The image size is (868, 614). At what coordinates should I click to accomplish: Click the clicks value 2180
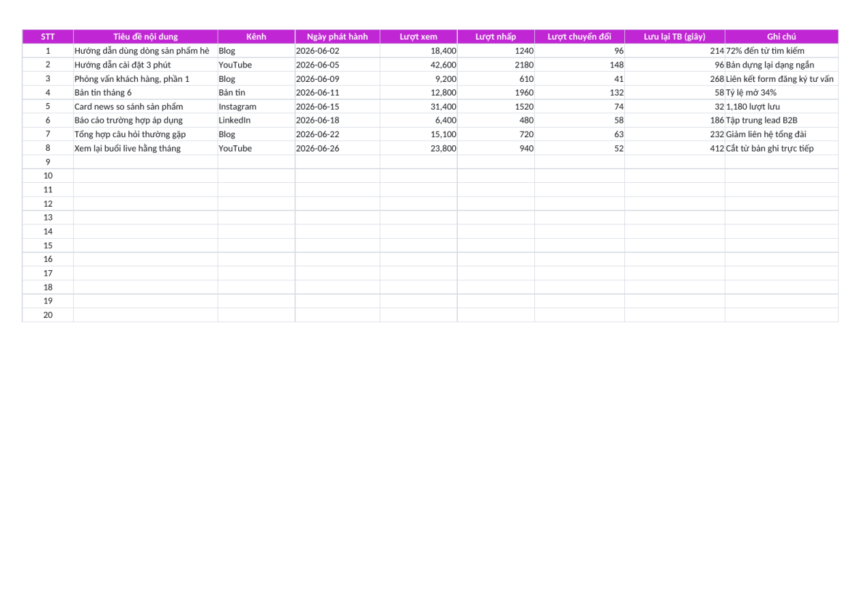[495, 65]
